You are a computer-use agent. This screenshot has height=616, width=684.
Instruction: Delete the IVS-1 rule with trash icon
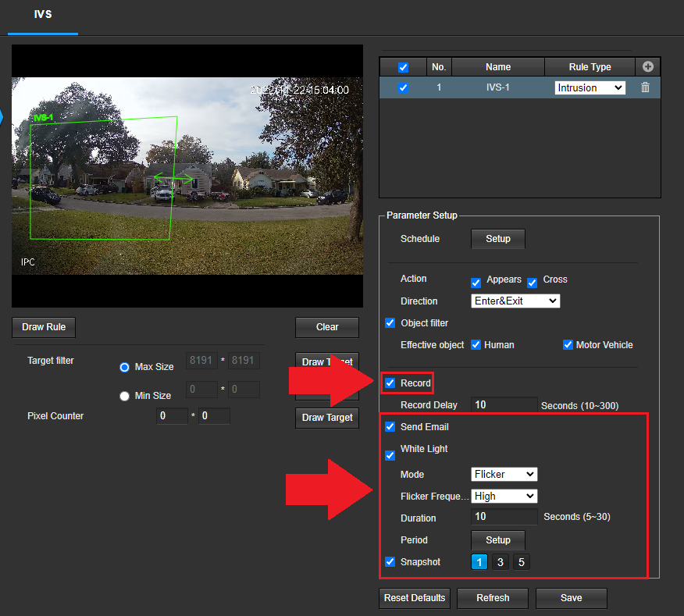coord(645,87)
